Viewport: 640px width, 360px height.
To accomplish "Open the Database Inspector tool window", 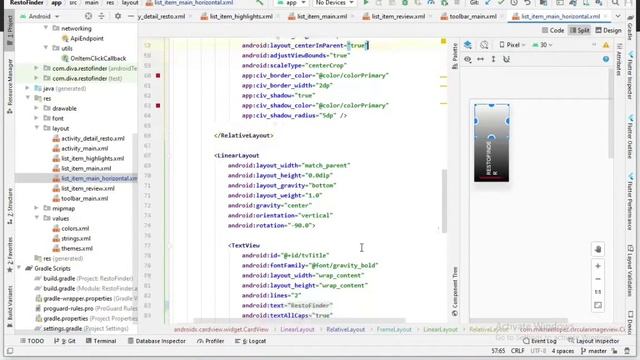I will point(156,341).
